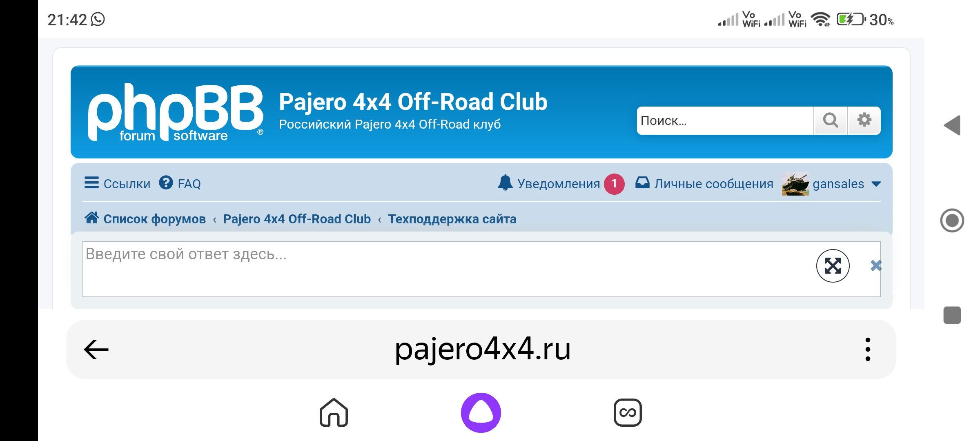Open the red notification count badge
The image size is (980, 441).
click(614, 184)
